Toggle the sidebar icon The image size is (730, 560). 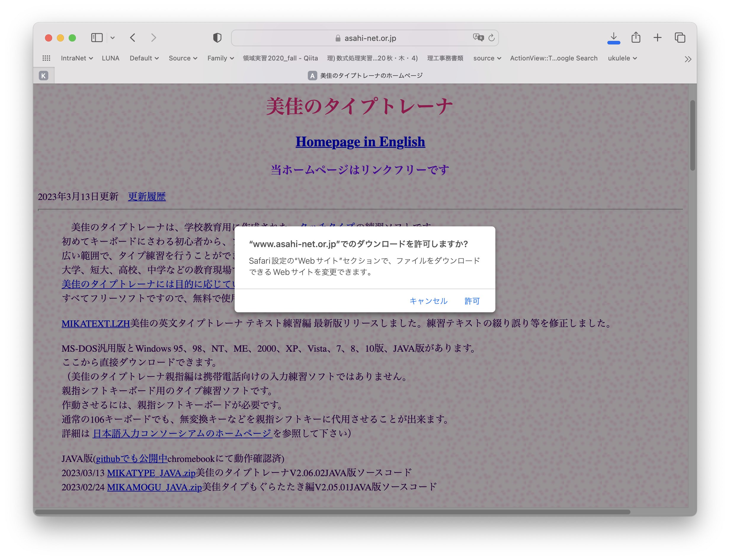click(x=97, y=38)
